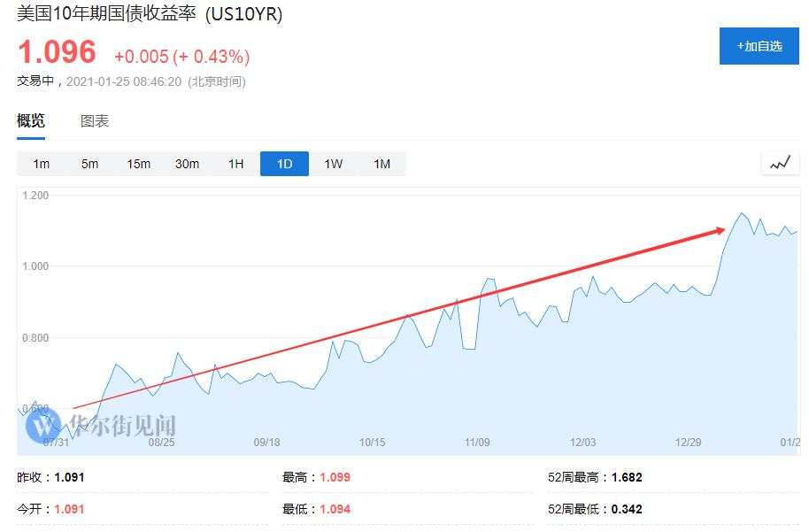Click the 最低 value 1.094
Image resolution: width=809 pixels, height=532 pixels.
click(x=335, y=509)
